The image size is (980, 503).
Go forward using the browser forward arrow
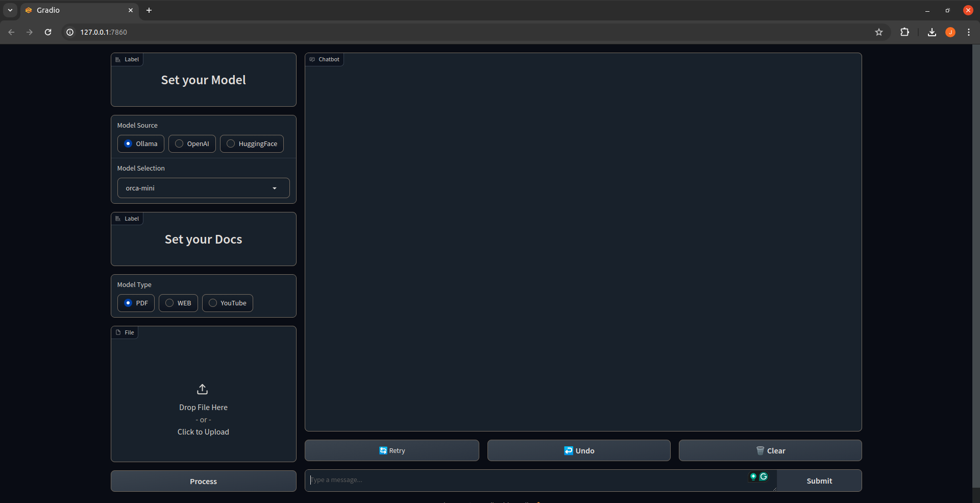click(30, 32)
